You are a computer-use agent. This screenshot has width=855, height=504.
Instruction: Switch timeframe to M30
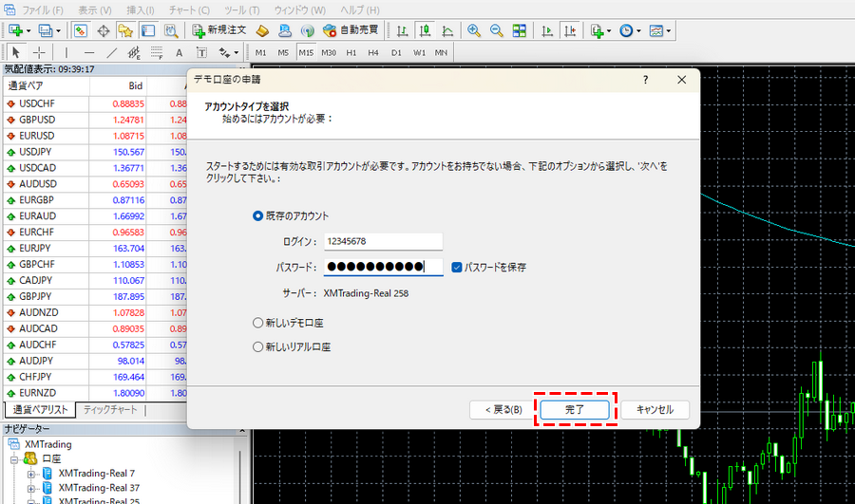coord(329,53)
